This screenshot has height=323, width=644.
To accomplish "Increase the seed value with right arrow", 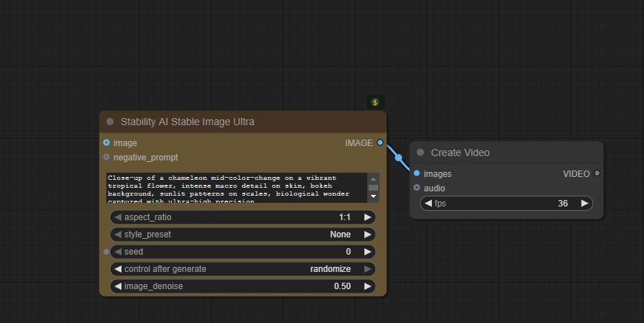I will point(368,252).
